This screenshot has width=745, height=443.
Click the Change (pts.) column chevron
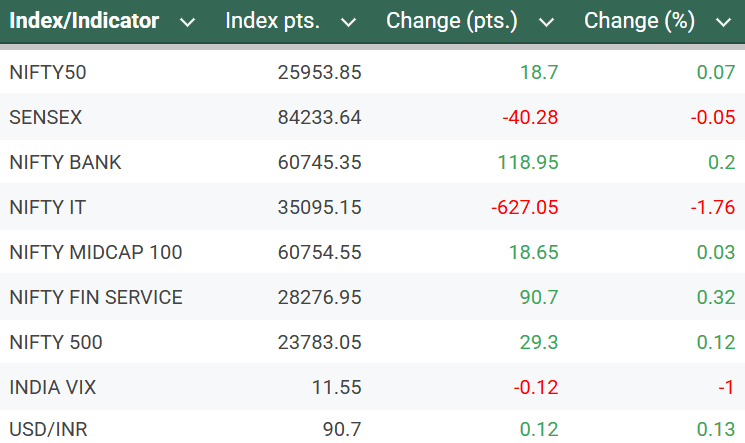(545, 21)
